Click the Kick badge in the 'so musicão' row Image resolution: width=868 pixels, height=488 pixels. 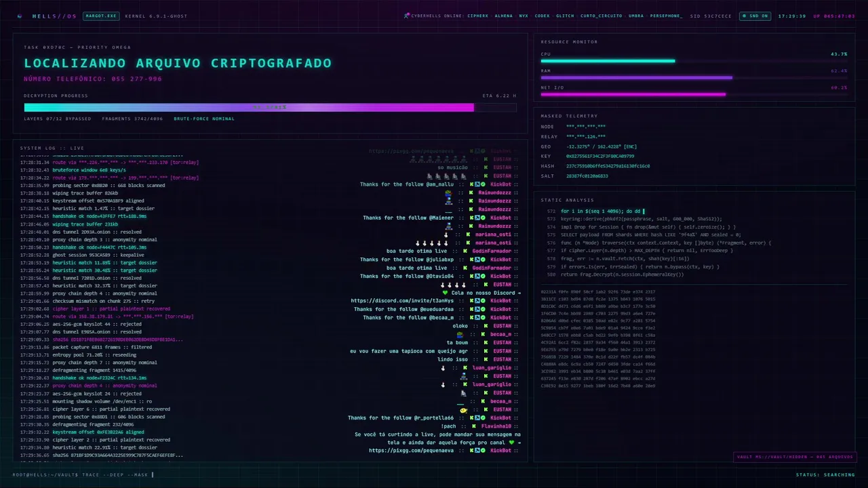click(x=486, y=167)
